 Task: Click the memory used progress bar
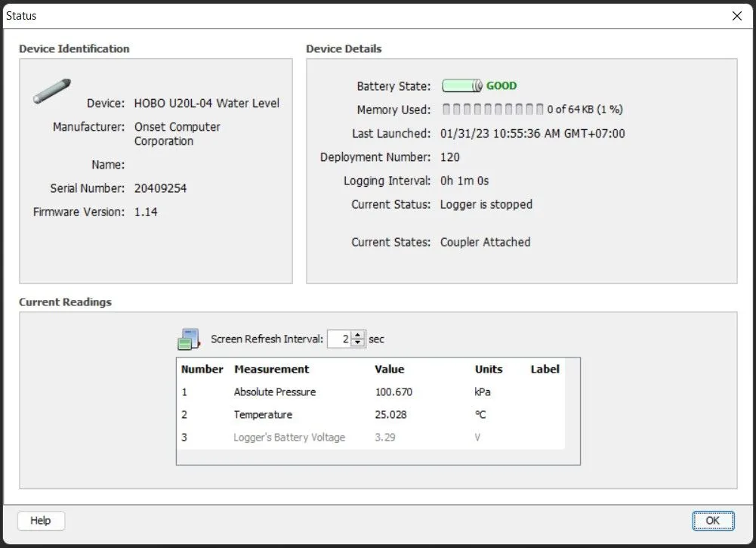[x=492, y=110]
